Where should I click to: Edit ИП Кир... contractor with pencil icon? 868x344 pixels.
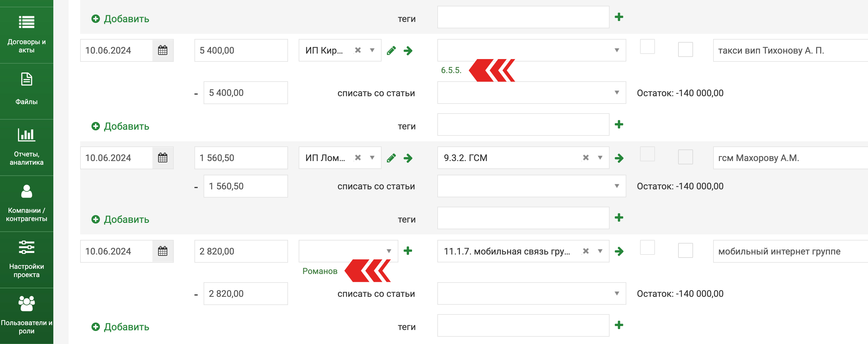(x=391, y=51)
